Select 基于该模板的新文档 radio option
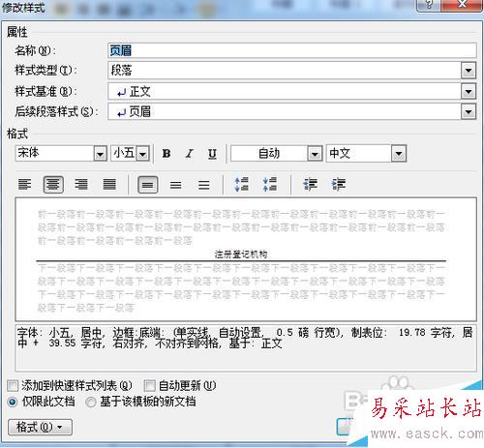484x448 pixels. 91,402
